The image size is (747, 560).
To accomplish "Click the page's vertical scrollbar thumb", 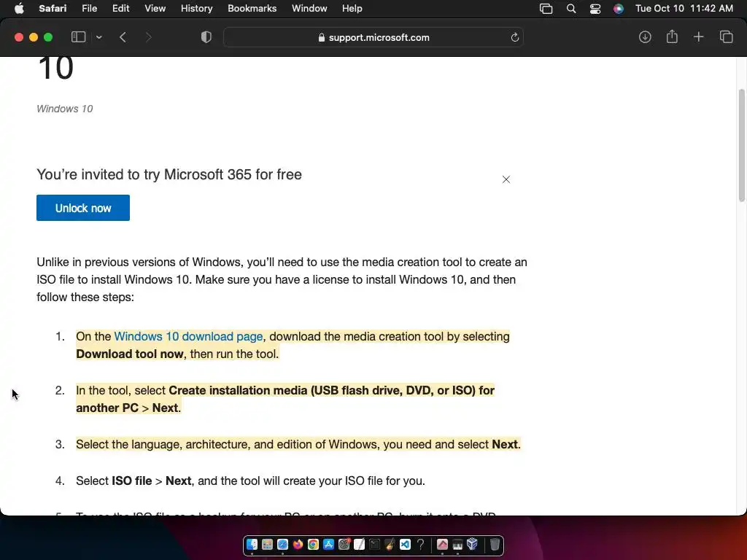I will (742, 145).
